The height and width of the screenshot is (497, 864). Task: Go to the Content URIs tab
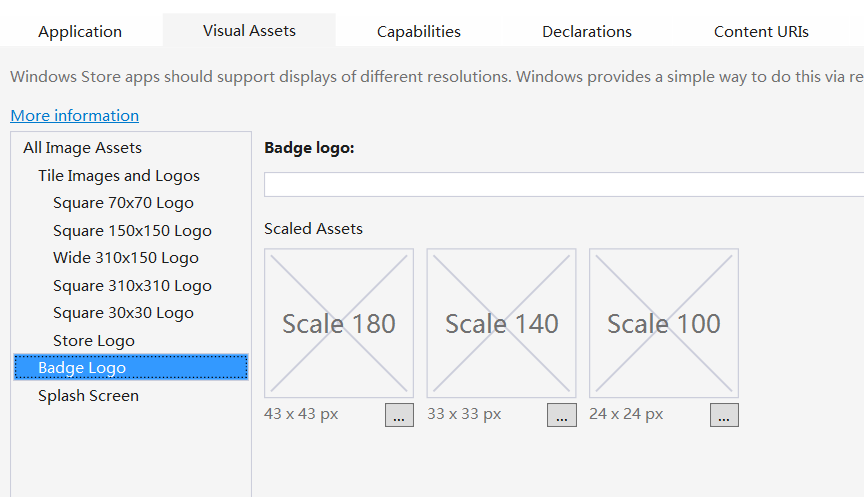coord(761,32)
